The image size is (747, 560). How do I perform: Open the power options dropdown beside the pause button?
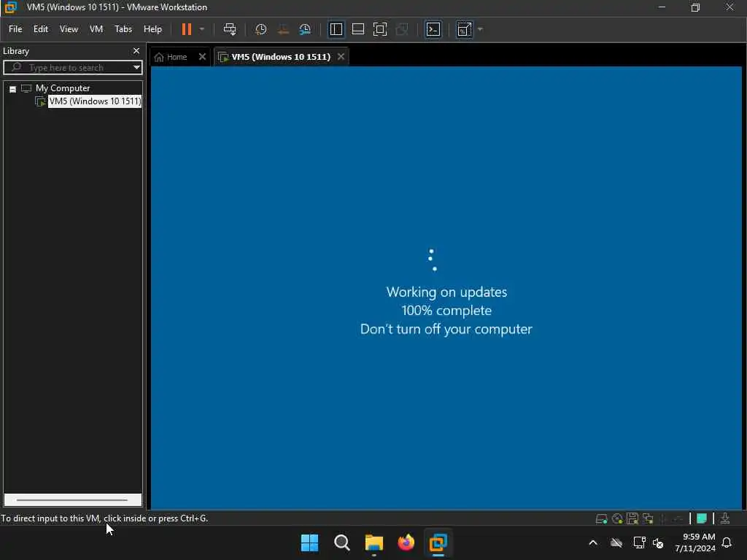pos(202,29)
